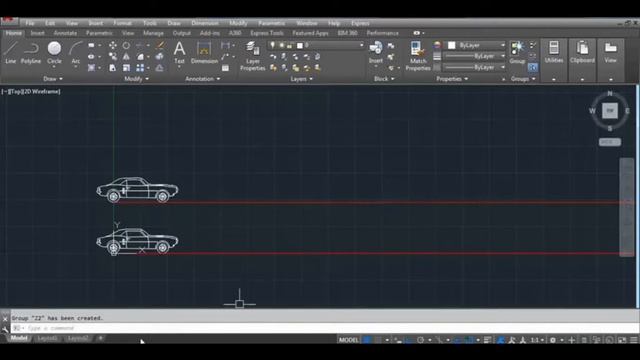Screen dimensions: 640x360
Task: Open the Clipboard panel
Action: tap(582, 52)
